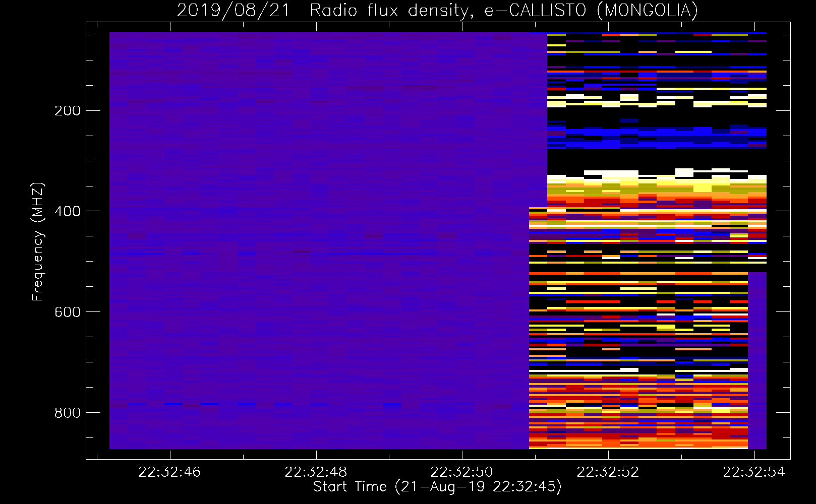Click the 400 frequency tick label
This screenshot has height=504, width=816.
(x=68, y=211)
